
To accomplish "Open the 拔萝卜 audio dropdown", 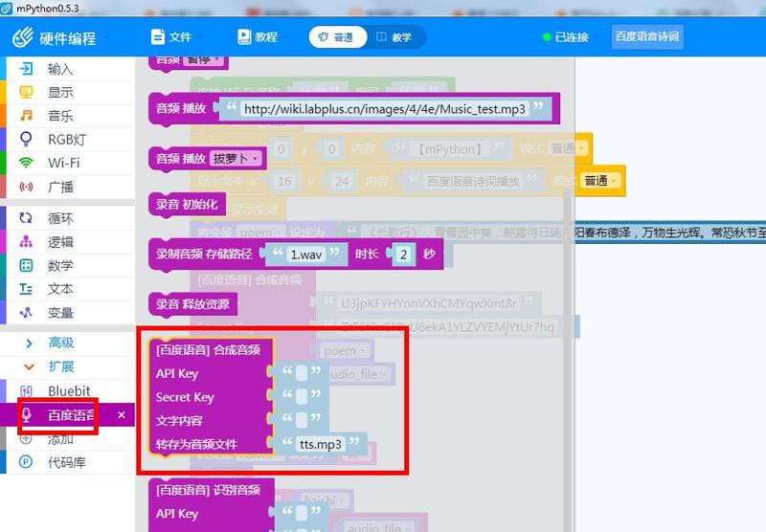I will pyautogui.click(x=236, y=158).
